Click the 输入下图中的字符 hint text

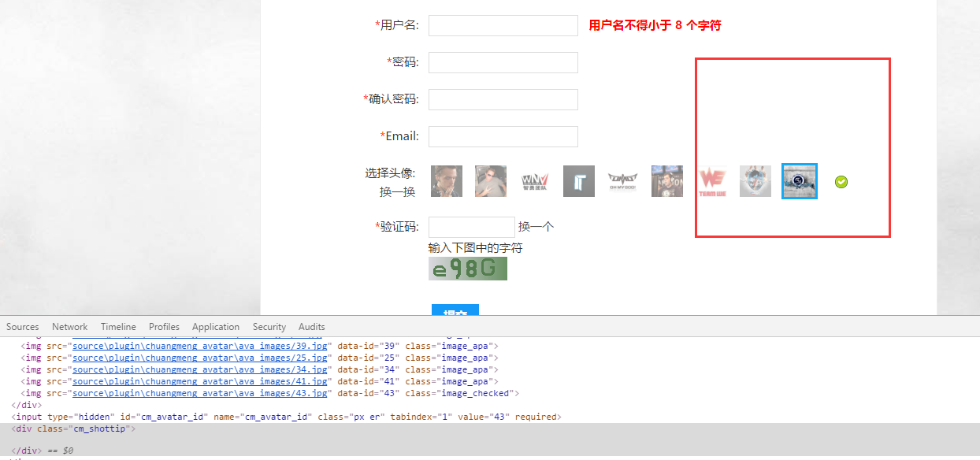pyautogui.click(x=475, y=248)
